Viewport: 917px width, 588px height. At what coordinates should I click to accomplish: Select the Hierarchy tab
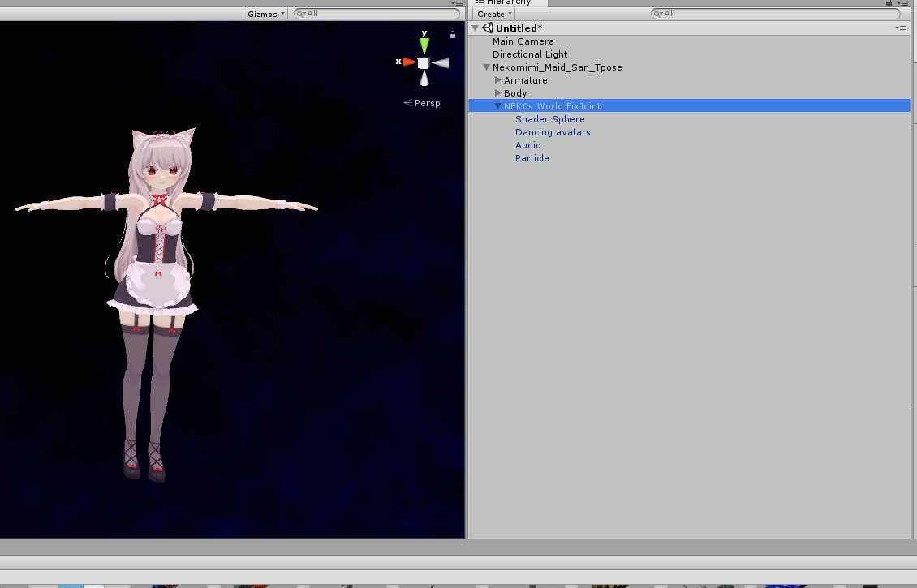click(x=508, y=3)
